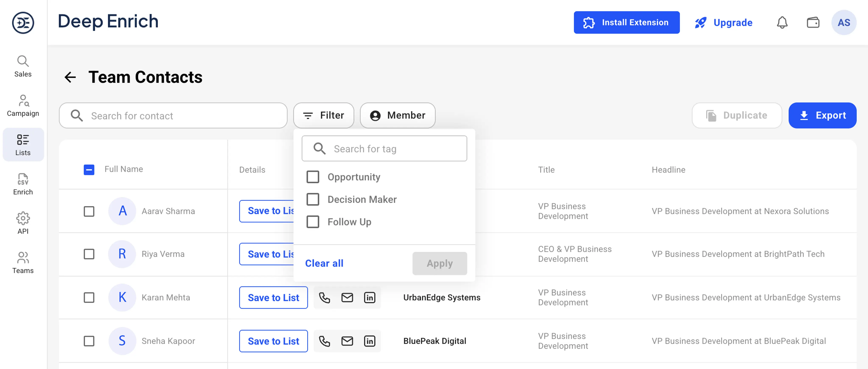The image size is (868, 369).
Task: Check the Follow Up tag filter
Action: tap(313, 222)
